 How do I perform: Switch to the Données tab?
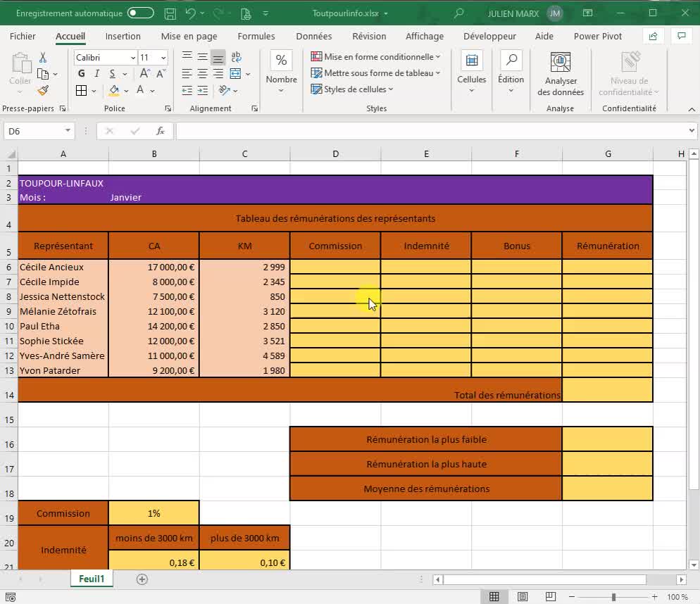tap(313, 37)
